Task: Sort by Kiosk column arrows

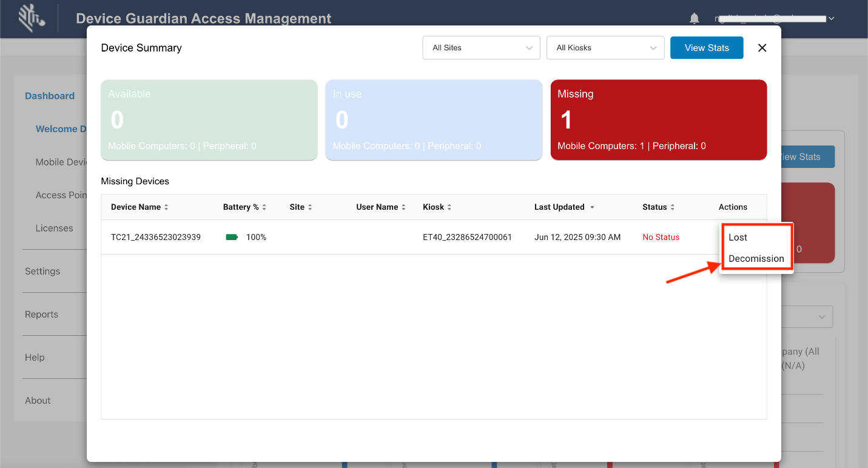Action: coord(449,207)
